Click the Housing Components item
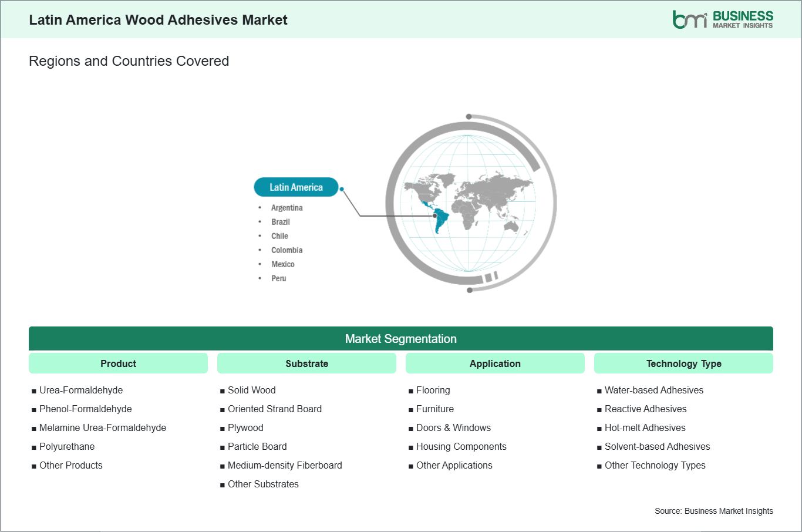Screen dimensions: 802x532 coord(461,446)
